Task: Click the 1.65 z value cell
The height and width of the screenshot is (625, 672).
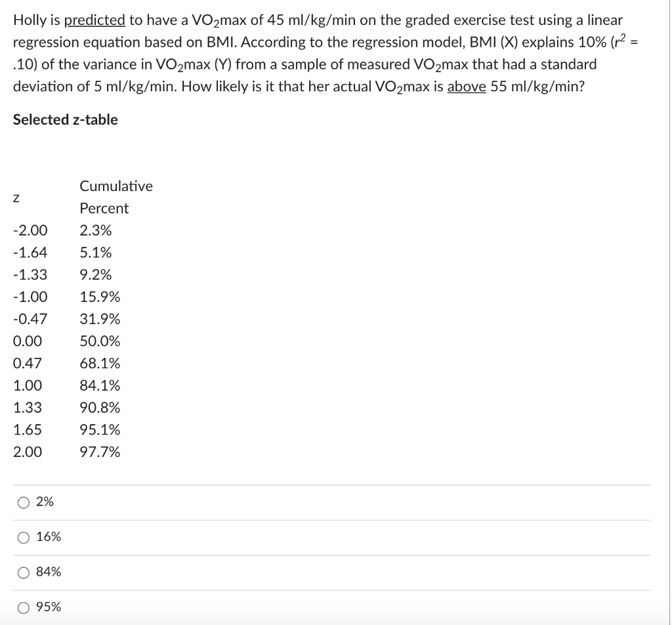Action: [x=28, y=429]
